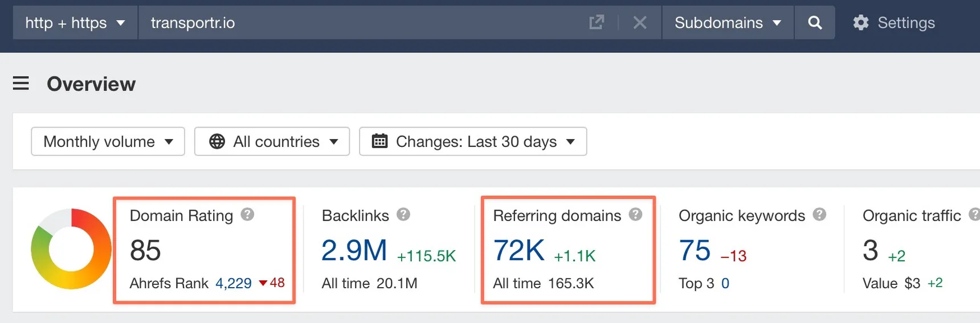Open Changes: Last 30 days dropdown
Image resolution: width=980 pixels, height=323 pixels.
[473, 141]
